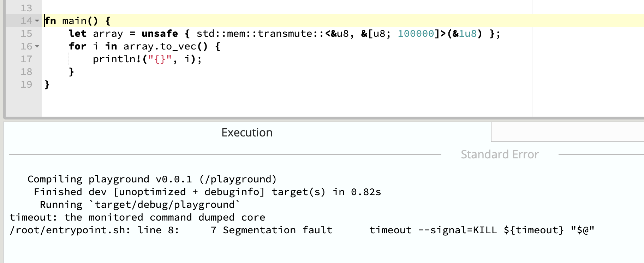Image resolution: width=644 pixels, height=263 pixels.
Task: Click the 'Compiling playground v0.0.1' output line
Action: 152,179
